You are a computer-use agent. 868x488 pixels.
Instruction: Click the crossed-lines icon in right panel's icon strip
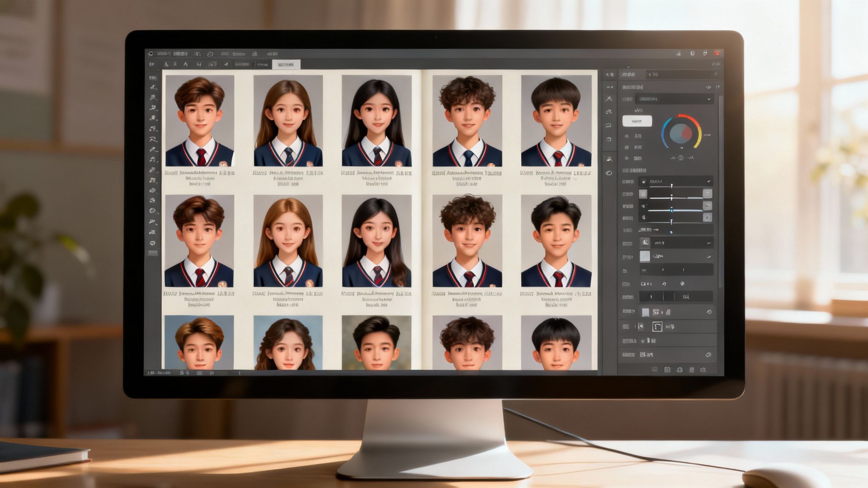click(609, 99)
